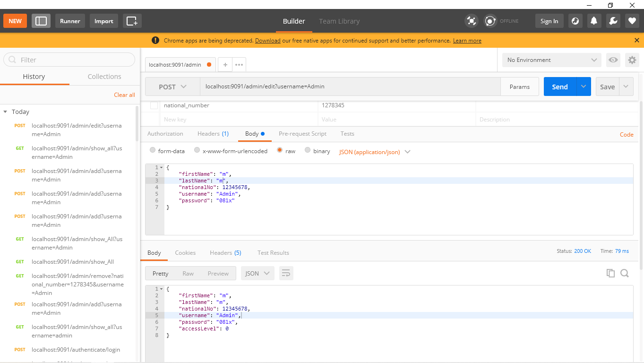
Task: Switch to the Team Library tab
Action: pyautogui.click(x=339, y=21)
